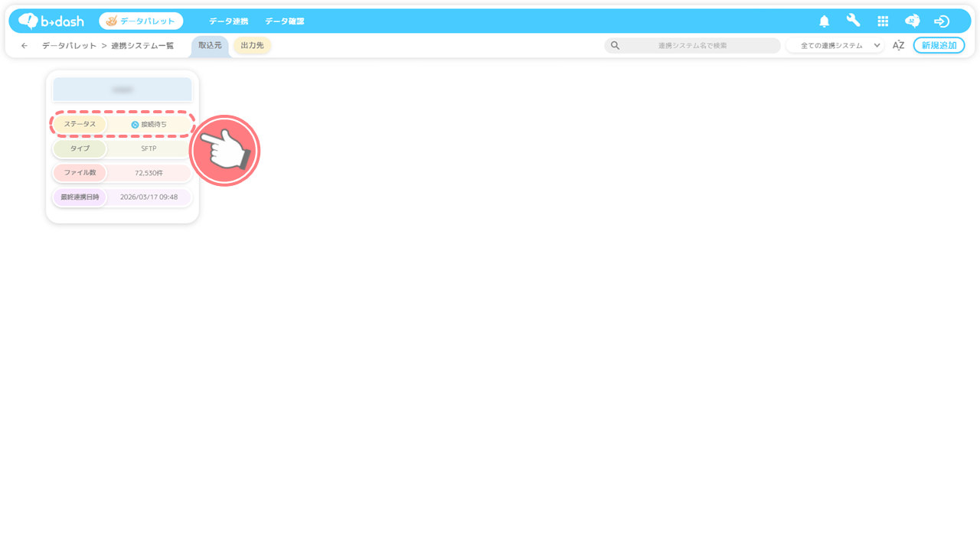The width and height of the screenshot is (980, 551).
Task: Open the wrench settings icon
Action: (x=853, y=21)
